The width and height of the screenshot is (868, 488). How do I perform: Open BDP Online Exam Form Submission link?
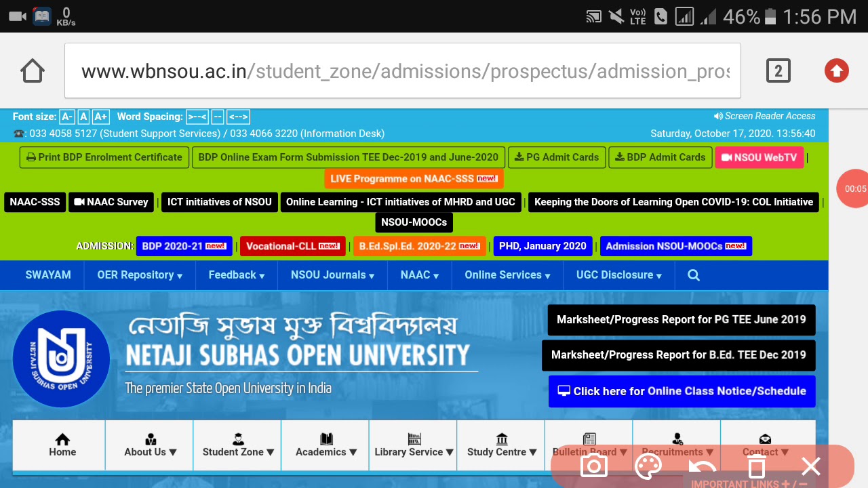pyautogui.click(x=349, y=157)
